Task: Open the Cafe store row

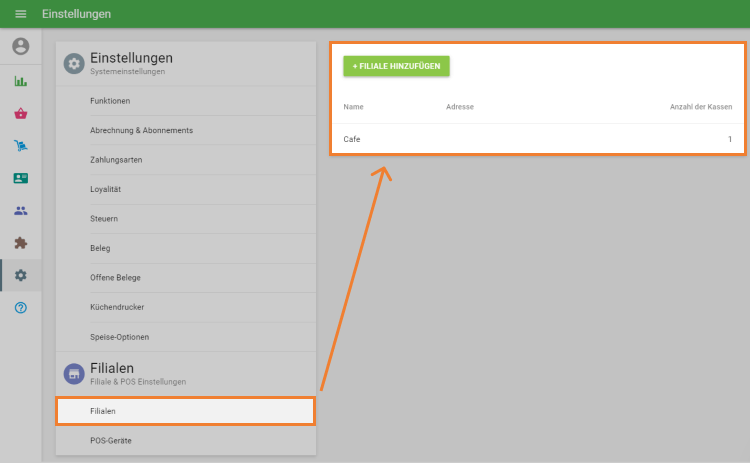Action: tap(537, 139)
